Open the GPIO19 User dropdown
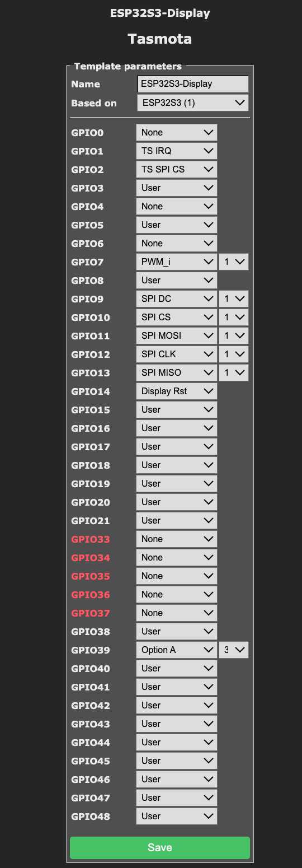The image size is (302, 868). pos(177,484)
